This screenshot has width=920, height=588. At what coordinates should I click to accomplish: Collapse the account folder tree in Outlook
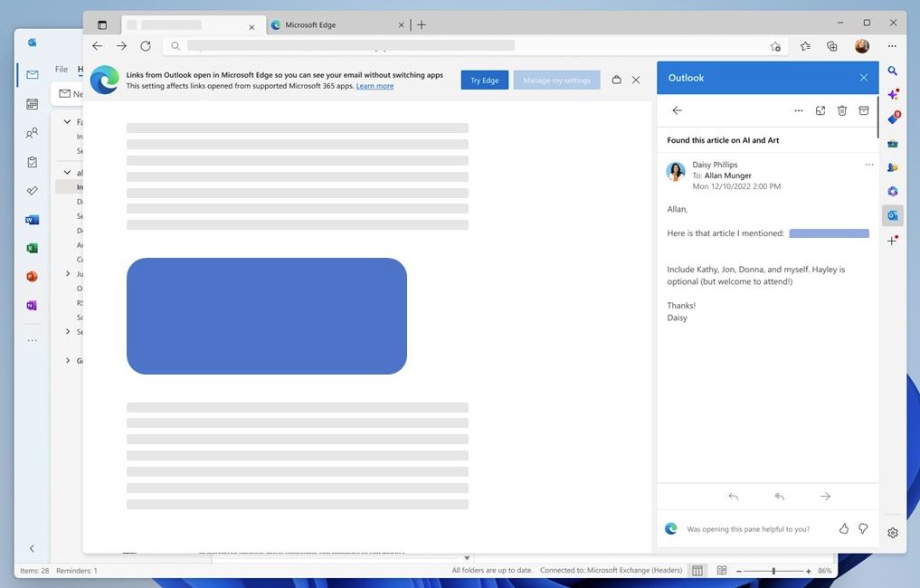68,173
